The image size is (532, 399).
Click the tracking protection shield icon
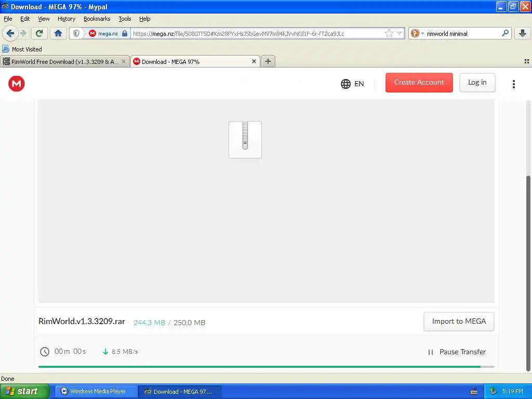click(x=76, y=33)
